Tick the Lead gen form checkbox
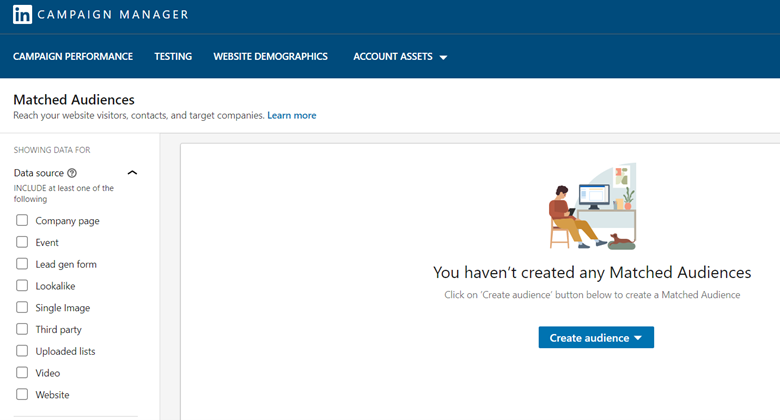The image size is (780, 420). click(x=22, y=264)
